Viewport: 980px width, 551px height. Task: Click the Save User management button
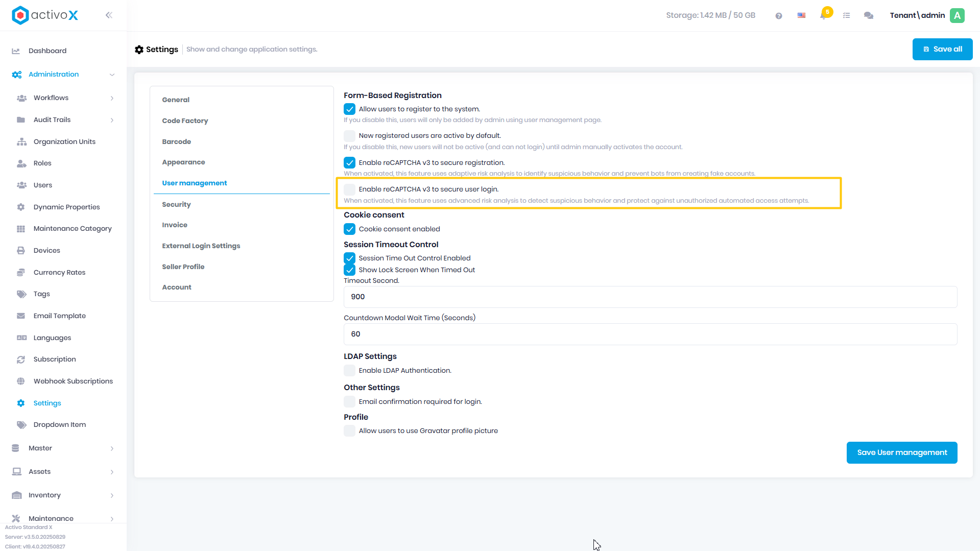(x=902, y=452)
